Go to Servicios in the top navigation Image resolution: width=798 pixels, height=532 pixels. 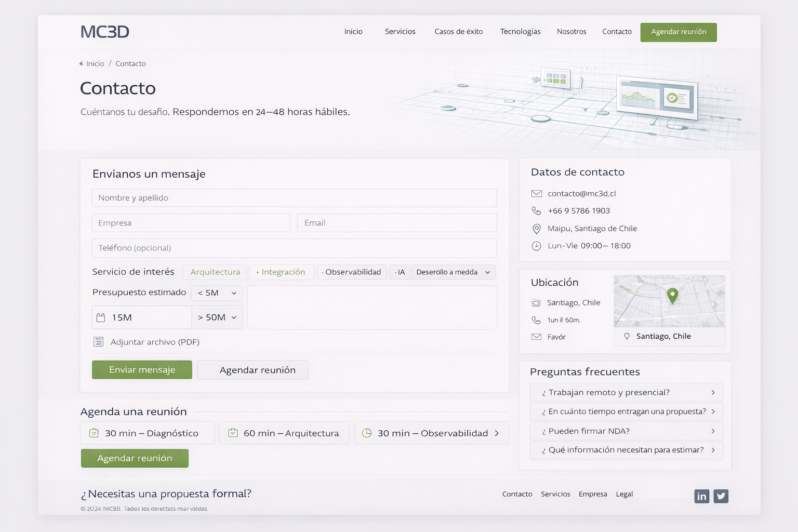[x=400, y=32]
